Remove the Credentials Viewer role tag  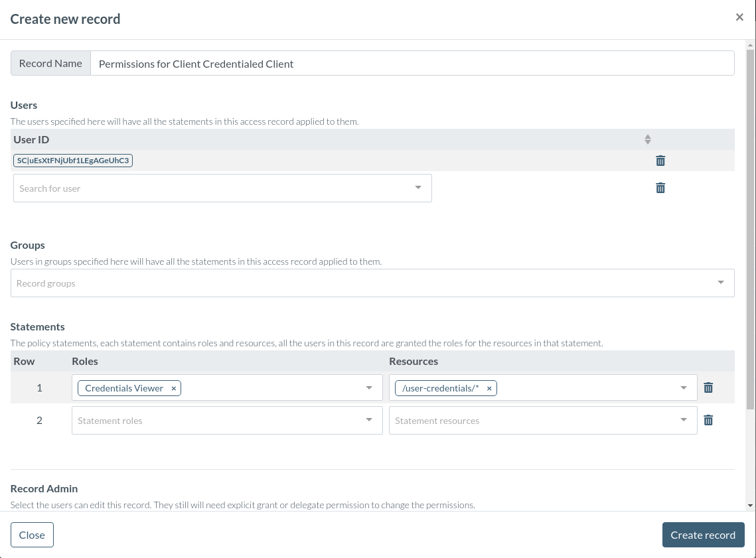coord(173,387)
